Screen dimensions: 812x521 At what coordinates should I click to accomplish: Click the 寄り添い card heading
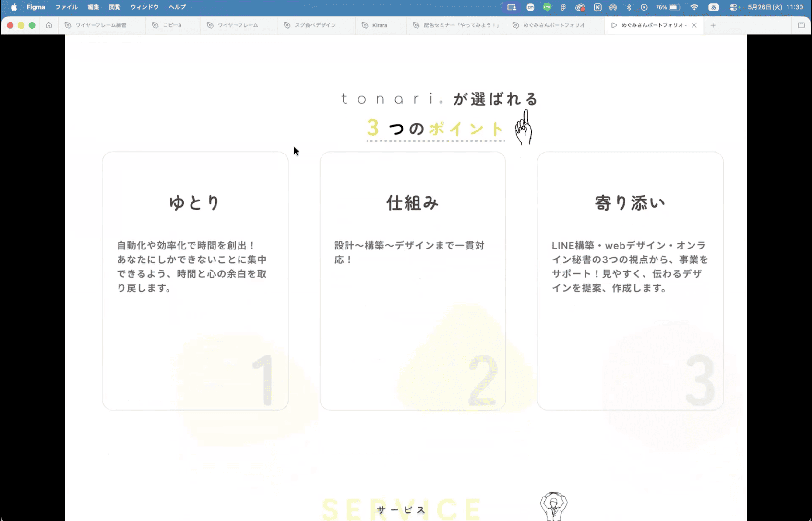(630, 202)
